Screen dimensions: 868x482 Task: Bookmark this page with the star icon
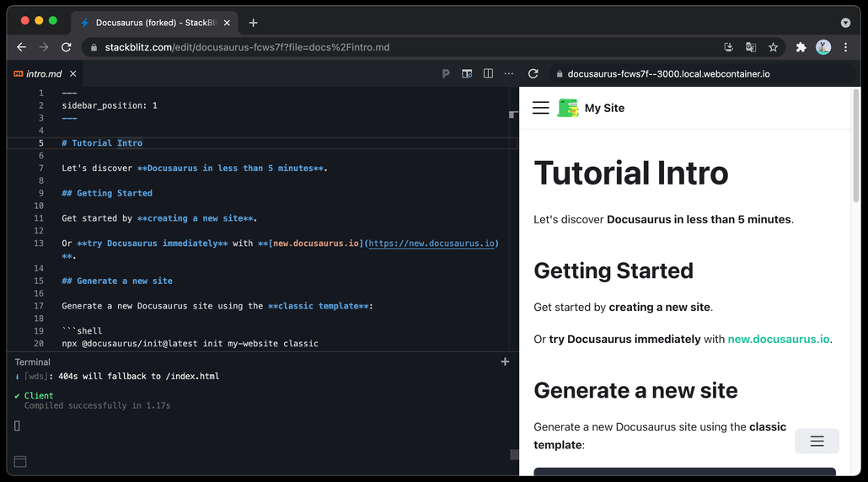[x=774, y=47]
